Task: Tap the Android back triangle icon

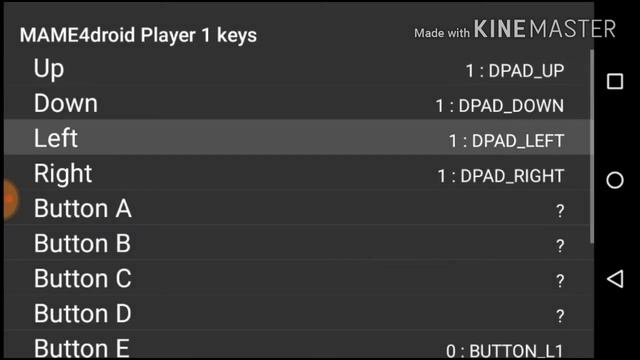Action: tap(615, 279)
